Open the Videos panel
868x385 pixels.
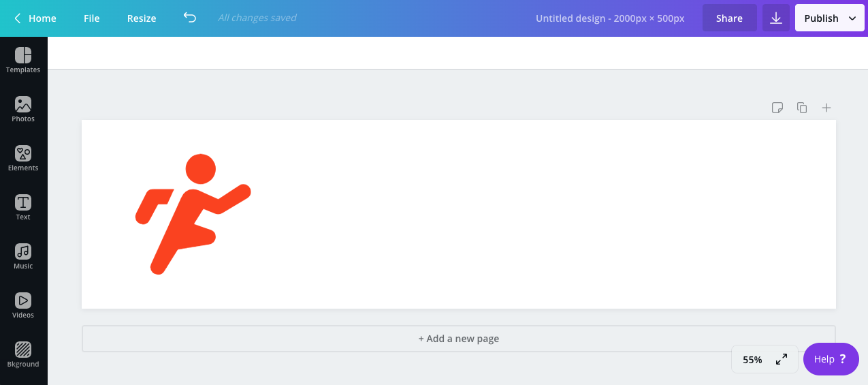23,306
